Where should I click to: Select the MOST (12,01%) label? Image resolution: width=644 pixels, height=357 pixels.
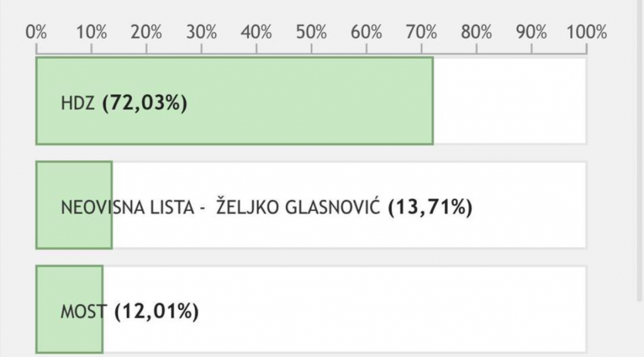(130, 311)
